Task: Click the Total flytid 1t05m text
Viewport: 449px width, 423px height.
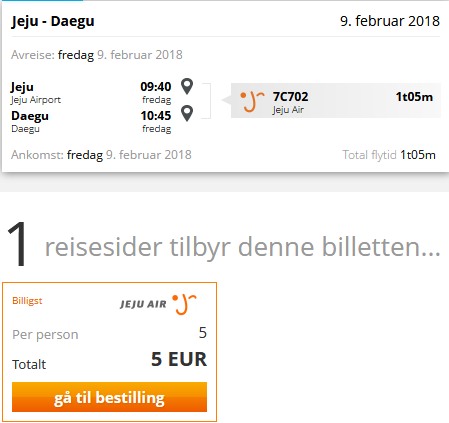Action: 389,155
